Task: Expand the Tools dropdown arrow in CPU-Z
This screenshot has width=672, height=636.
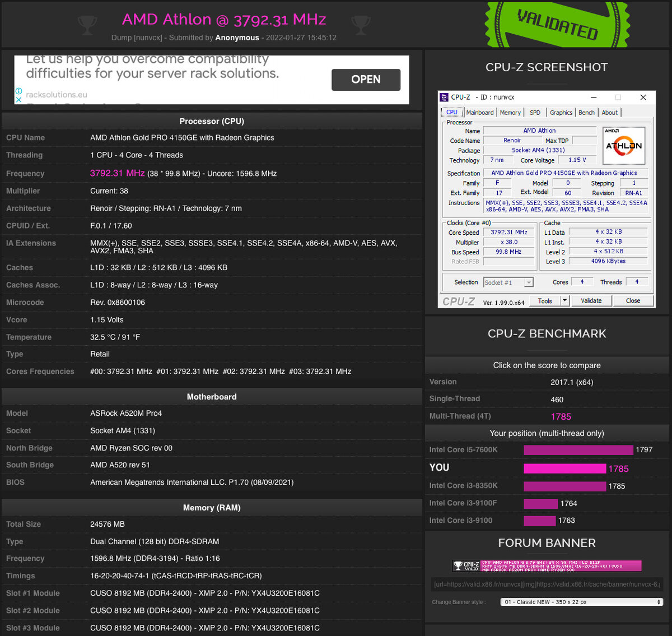Action: pyautogui.click(x=564, y=300)
